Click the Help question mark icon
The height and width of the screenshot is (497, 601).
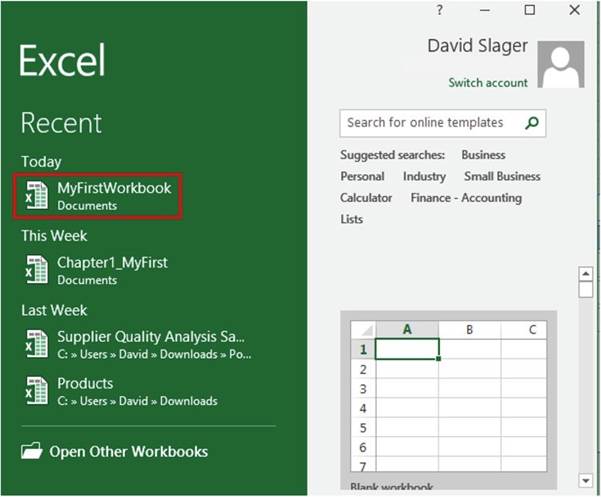click(x=440, y=10)
